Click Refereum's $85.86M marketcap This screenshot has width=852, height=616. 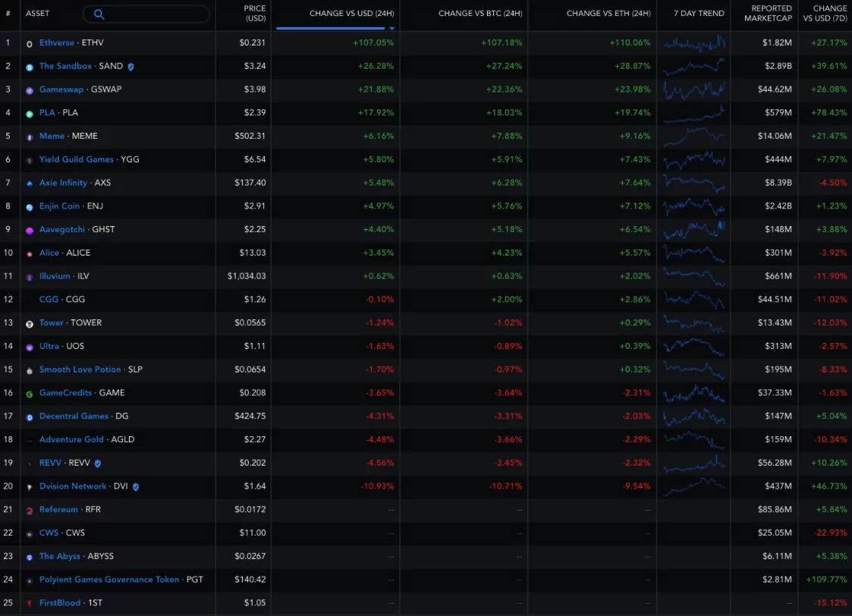pyautogui.click(x=775, y=510)
